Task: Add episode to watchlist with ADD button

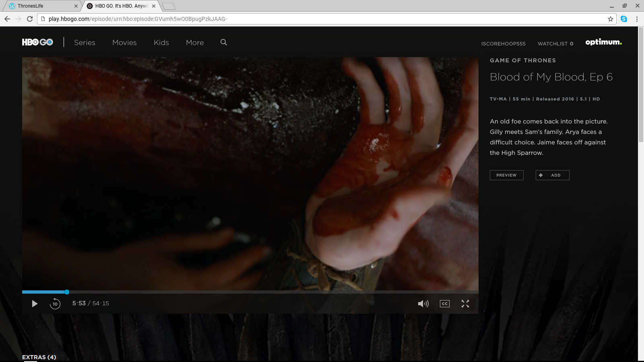Action: (x=552, y=175)
